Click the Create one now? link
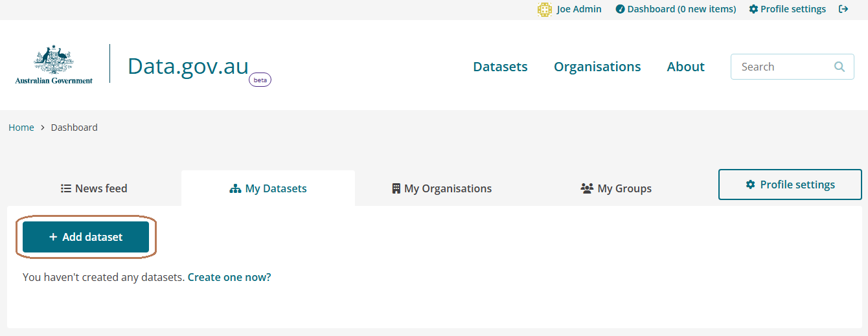This screenshot has width=868, height=336. (229, 277)
